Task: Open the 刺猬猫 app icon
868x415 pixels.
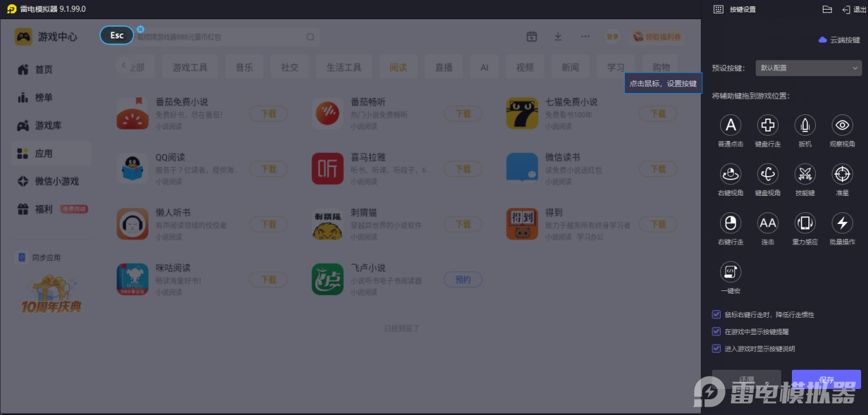Action: 327,224
